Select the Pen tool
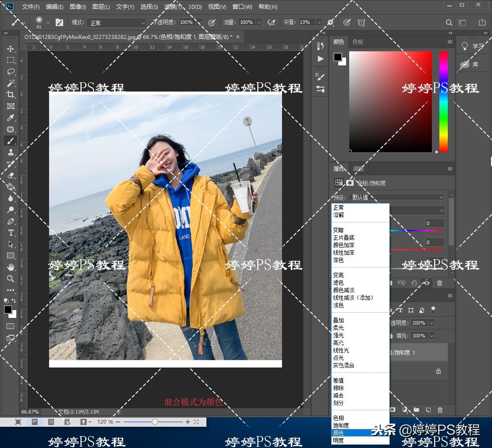Screen dimensions: 492x448 click(x=10, y=221)
